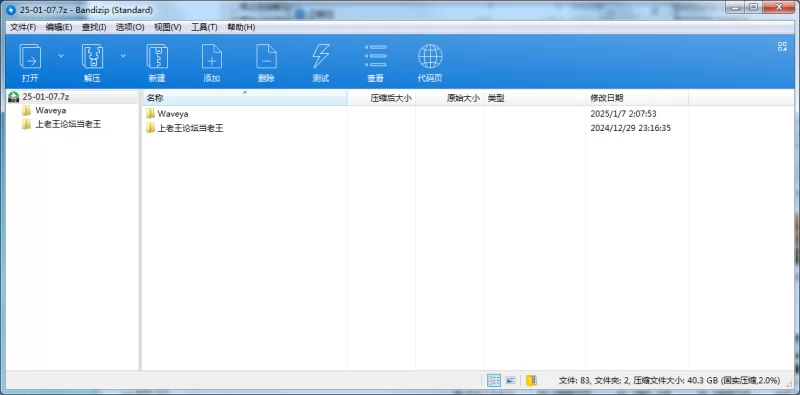Open the 查找(I) menu
The width and height of the screenshot is (800, 395).
pos(94,27)
